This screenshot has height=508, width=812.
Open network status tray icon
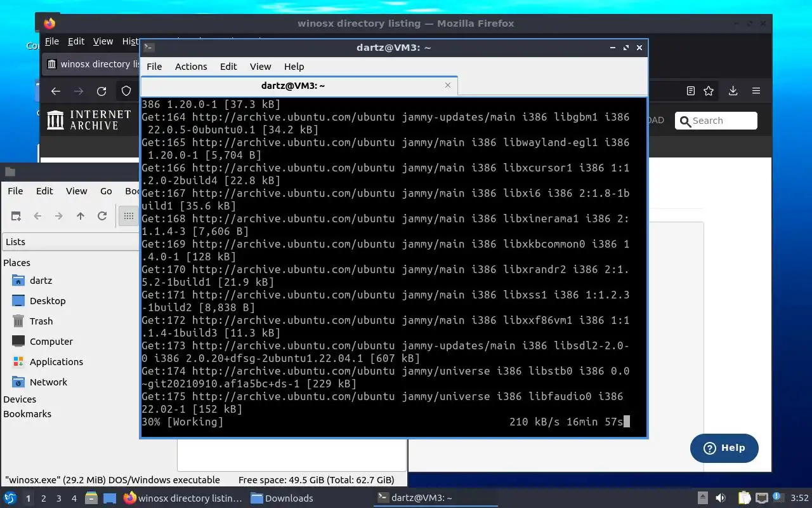[761, 498]
